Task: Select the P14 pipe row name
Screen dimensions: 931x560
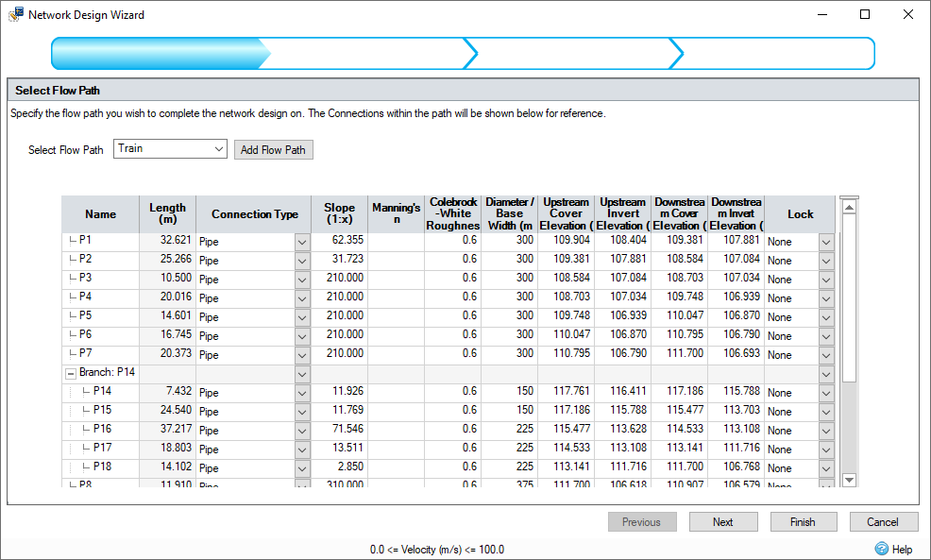Action: tap(102, 391)
